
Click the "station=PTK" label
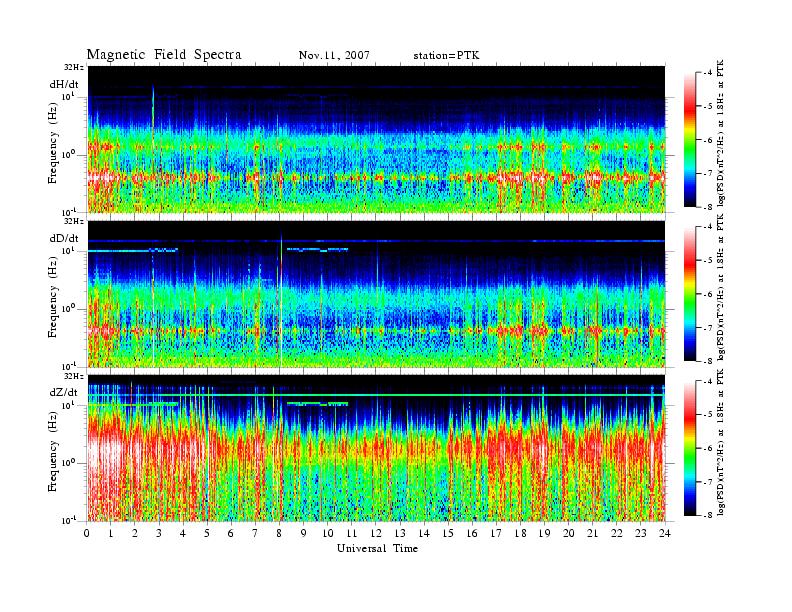447,56
